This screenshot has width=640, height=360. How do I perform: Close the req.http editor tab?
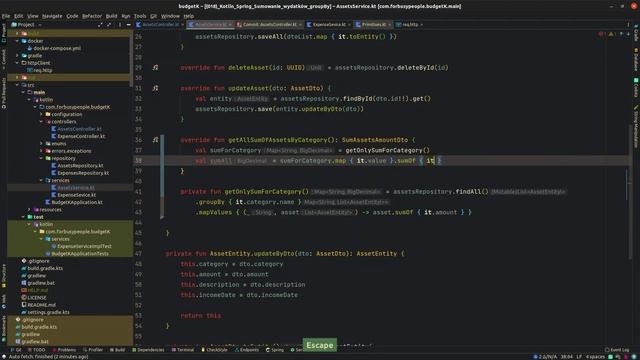[x=422, y=25]
